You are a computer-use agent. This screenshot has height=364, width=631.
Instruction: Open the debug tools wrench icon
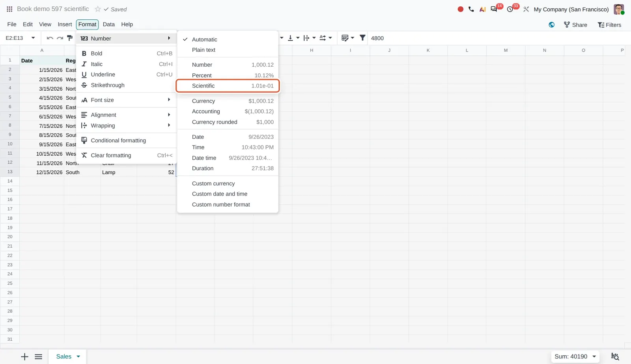point(526,9)
